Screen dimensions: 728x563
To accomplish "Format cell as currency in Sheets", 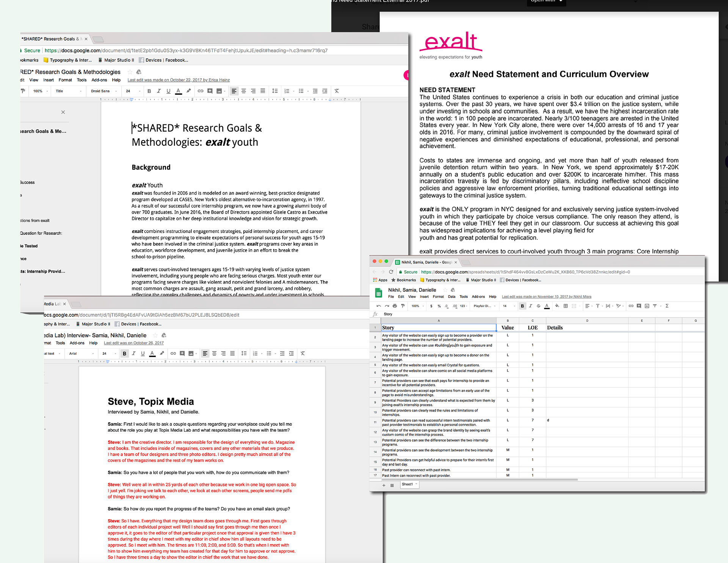I will coord(431,306).
